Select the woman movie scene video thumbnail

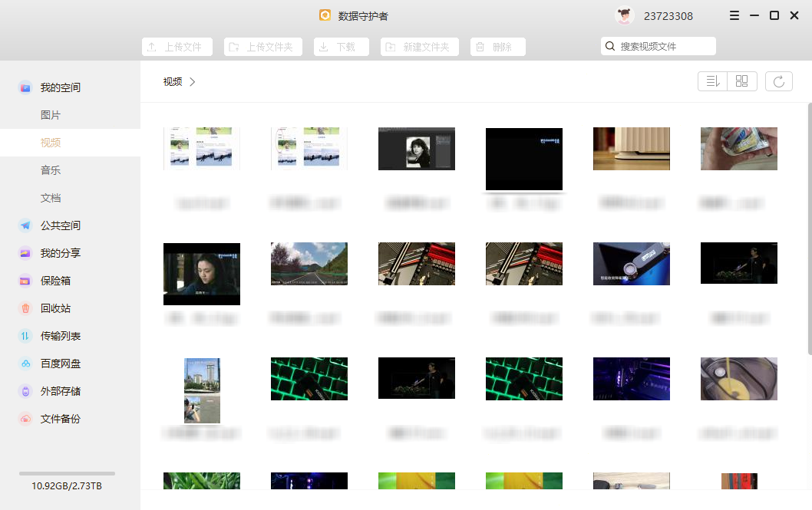(201, 274)
